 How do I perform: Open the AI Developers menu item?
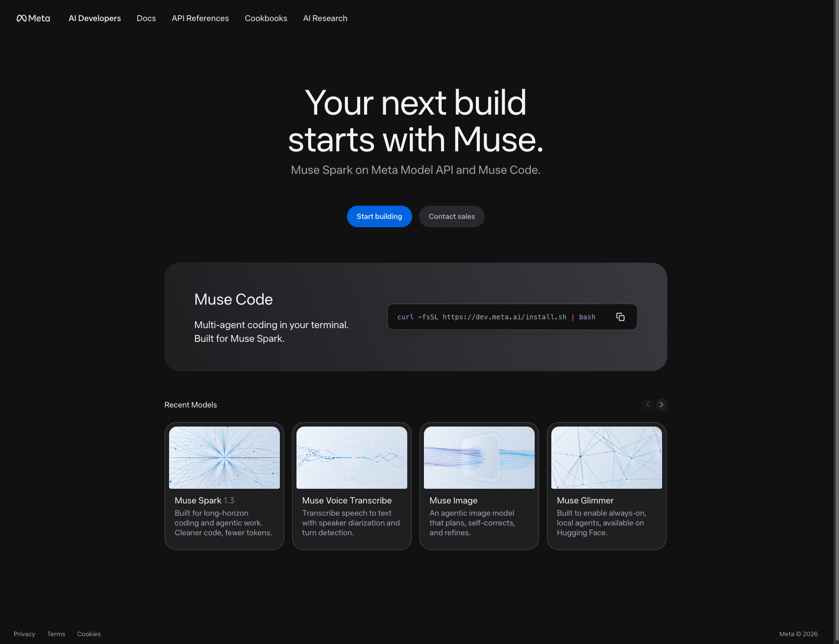[x=95, y=18]
